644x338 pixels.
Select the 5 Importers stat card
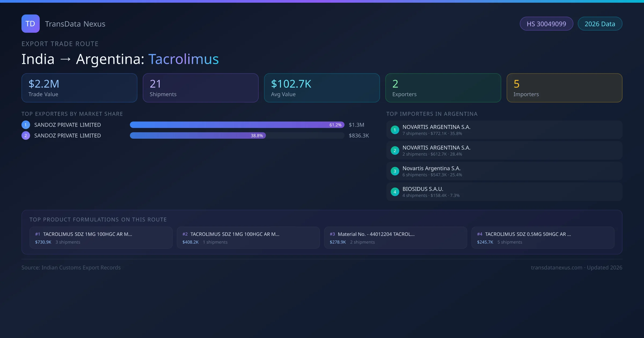coord(564,88)
